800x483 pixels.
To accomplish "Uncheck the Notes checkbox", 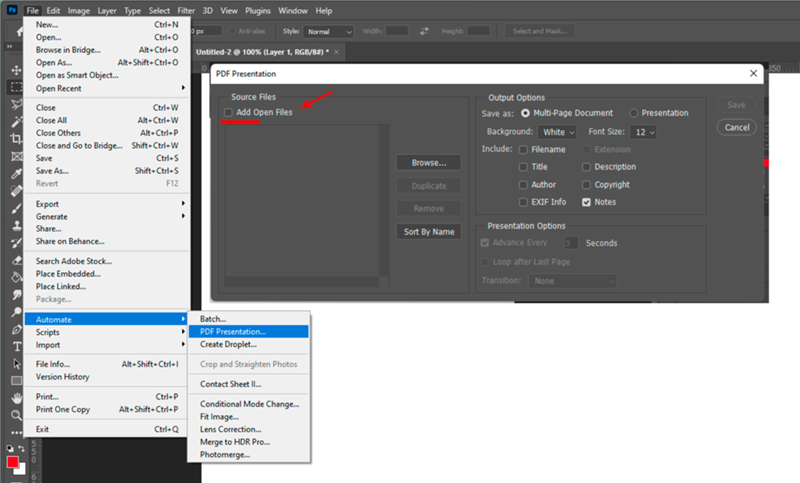I will (x=586, y=202).
